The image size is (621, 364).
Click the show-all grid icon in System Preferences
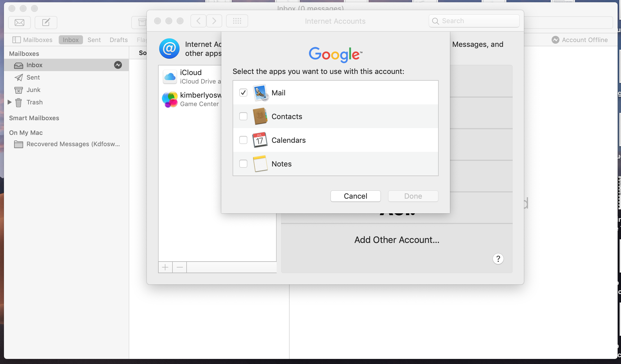[x=237, y=21]
